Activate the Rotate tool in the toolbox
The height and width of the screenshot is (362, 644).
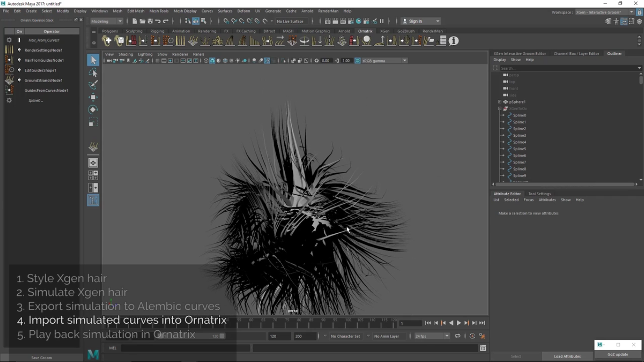click(93, 109)
